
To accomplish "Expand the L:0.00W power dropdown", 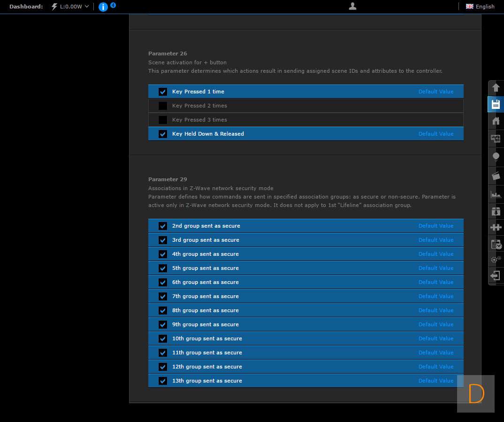I will coord(70,7).
